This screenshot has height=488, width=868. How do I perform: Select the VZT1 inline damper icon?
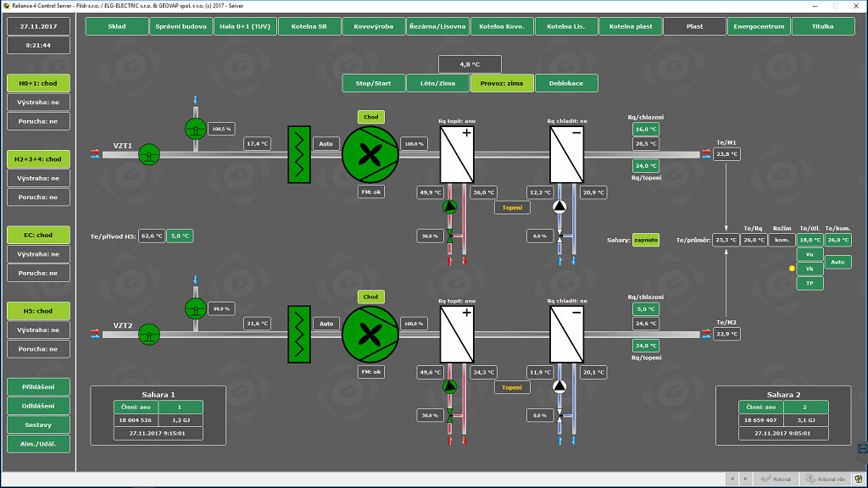point(149,154)
